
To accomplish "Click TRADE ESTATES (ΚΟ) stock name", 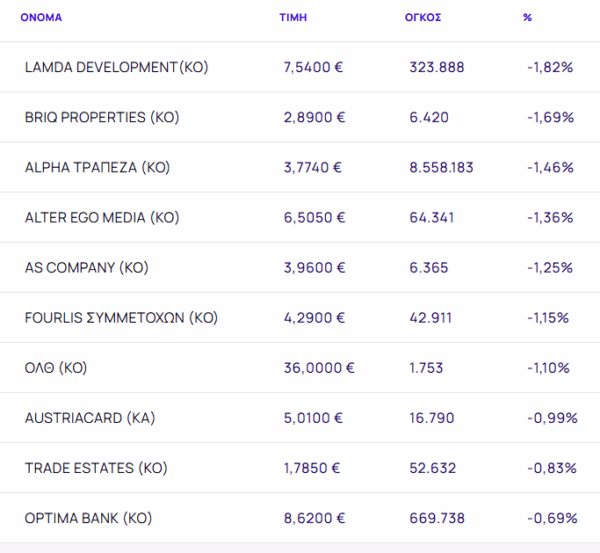I will tap(96, 467).
